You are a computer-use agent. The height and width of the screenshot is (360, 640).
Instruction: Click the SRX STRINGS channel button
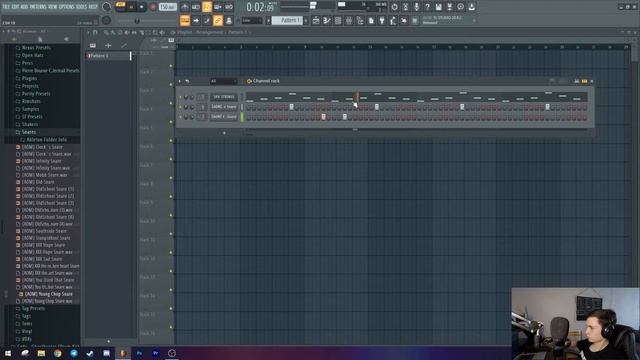[x=224, y=97]
